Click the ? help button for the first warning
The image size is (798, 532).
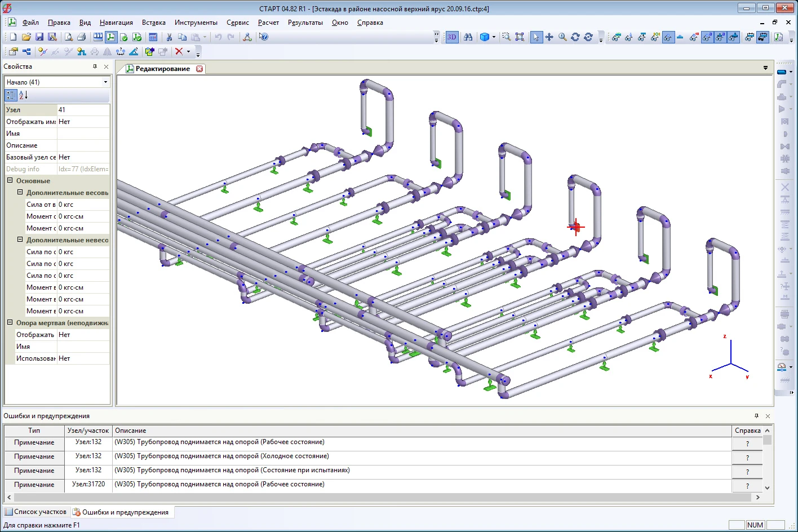tap(747, 444)
